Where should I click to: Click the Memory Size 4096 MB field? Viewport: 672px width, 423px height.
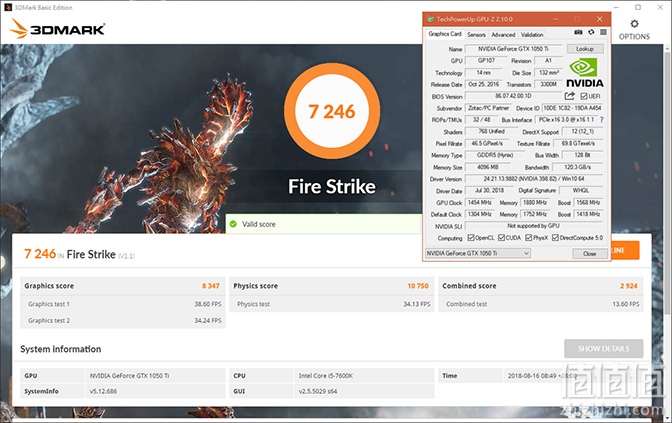coord(488,167)
